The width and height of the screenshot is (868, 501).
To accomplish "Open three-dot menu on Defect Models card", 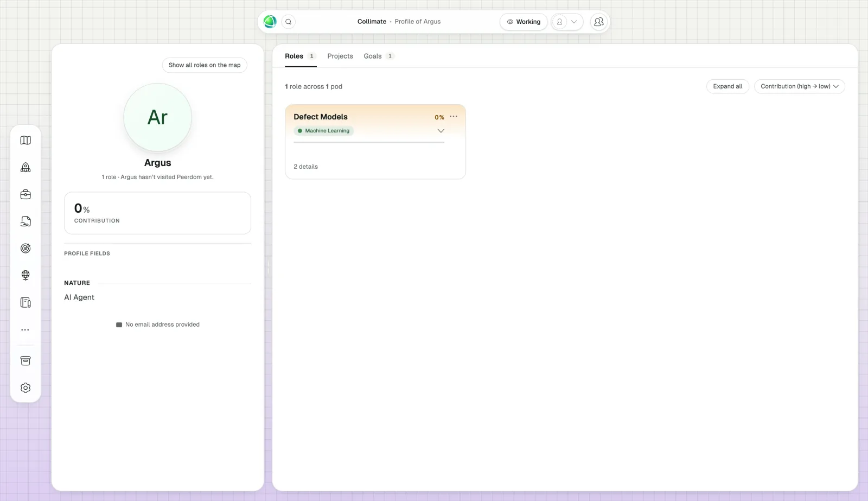I will pyautogui.click(x=454, y=117).
